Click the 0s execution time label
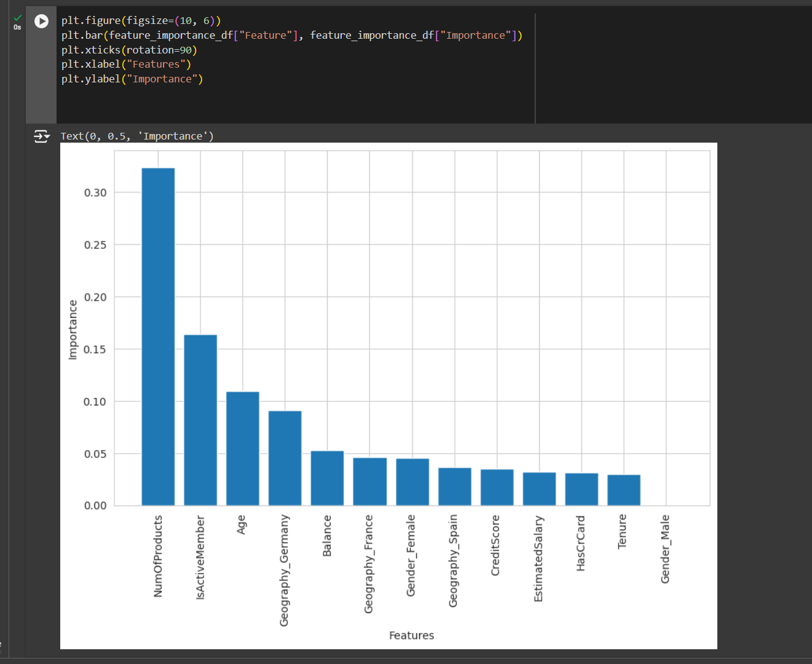Viewport: 812px width, 664px height. (17, 28)
